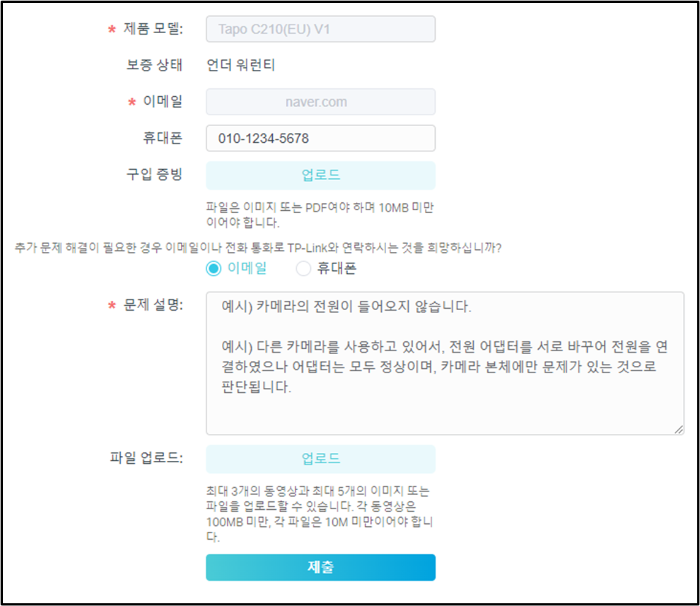The height and width of the screenshot is (606, 700).
Task: Click the red asterisk beside 문제 설명
Action: (112, 306)
